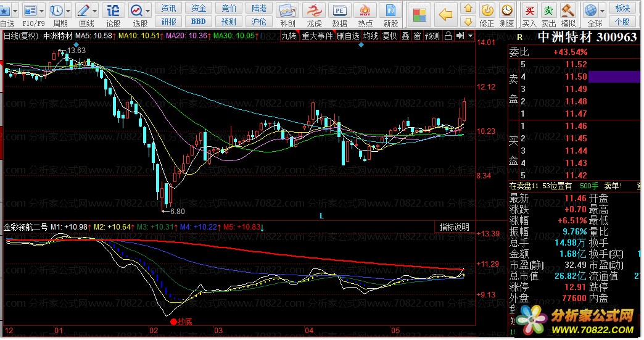Expand the 周期 period dropdown arrow
This screenshot has height=340, width=644.
68,10
